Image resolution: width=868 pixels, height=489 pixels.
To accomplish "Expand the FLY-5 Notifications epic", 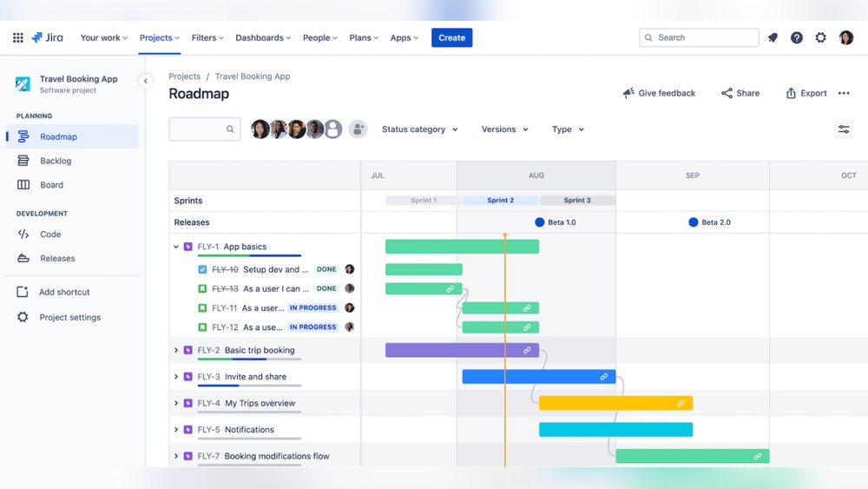I will pyautogui.click(x=176, y=430).
